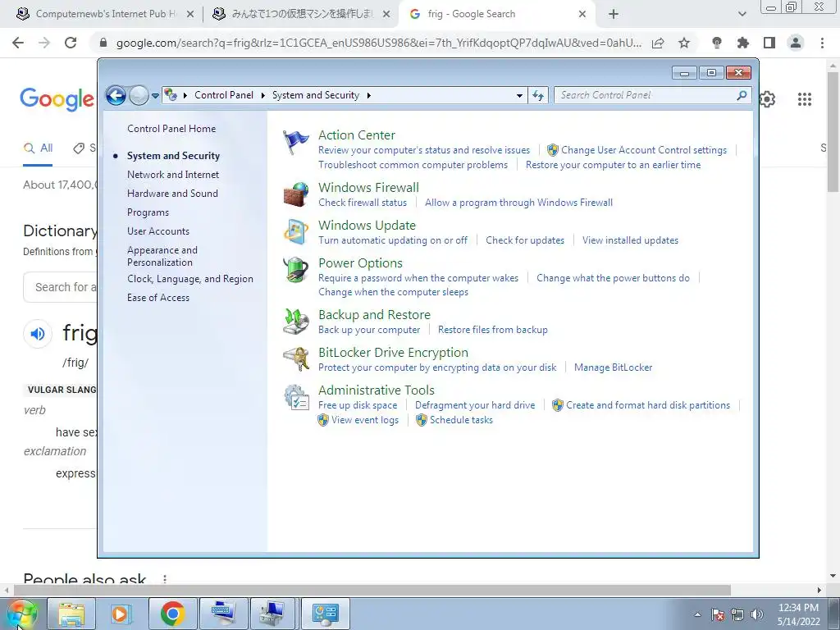
Task: Click Check for updates link
Action: [525, 240]
